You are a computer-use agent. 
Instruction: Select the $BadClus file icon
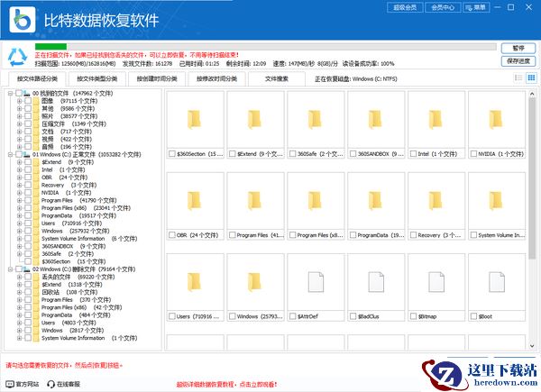click(375, 282)
